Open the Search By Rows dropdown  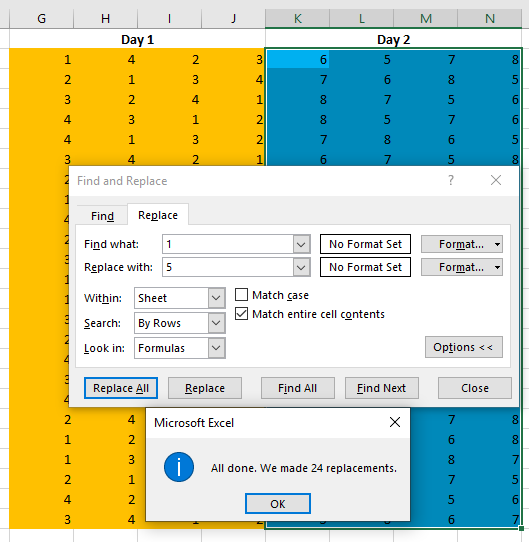point(216,323)
